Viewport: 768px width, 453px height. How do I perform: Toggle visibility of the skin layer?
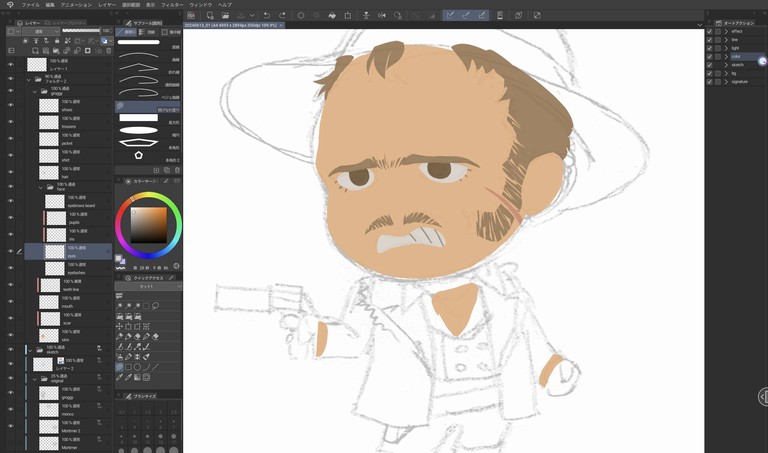(x=10, y=335)
